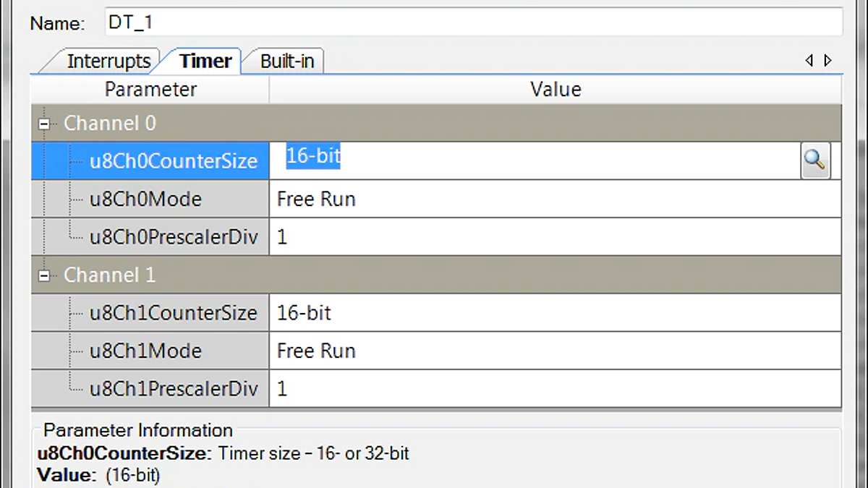Screen dimensions: 868x488
Task: Click the Value column header
Action: 555,89
